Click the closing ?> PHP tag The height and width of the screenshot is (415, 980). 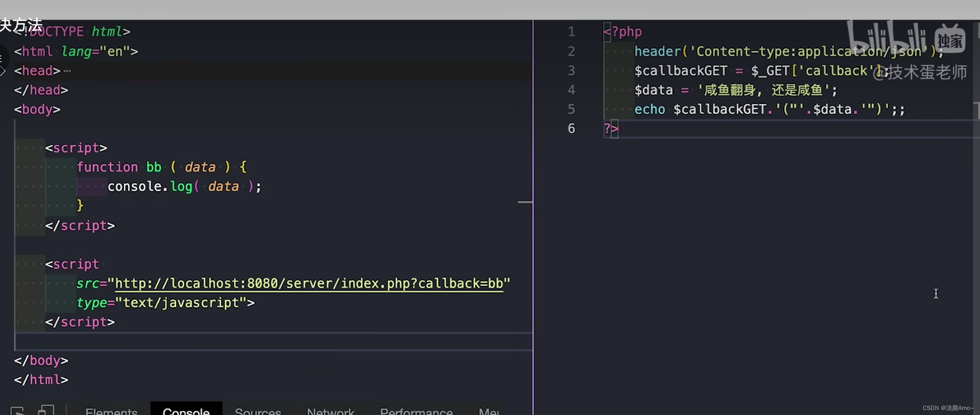611,128
